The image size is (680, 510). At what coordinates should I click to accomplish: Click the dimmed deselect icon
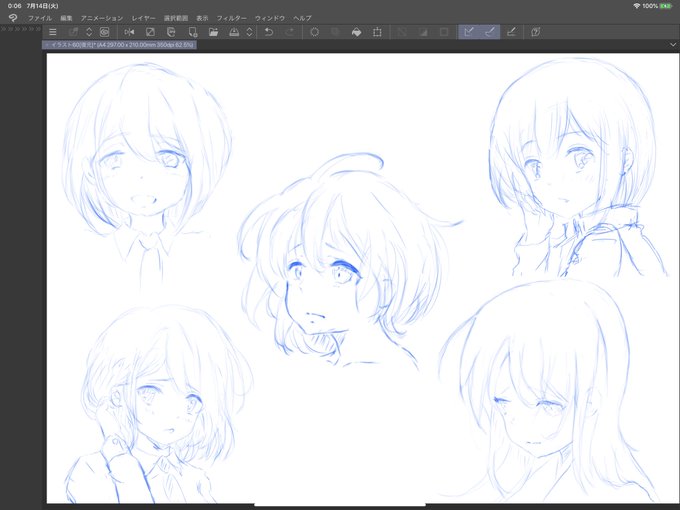pyautogui.click(x=402, y=32)
